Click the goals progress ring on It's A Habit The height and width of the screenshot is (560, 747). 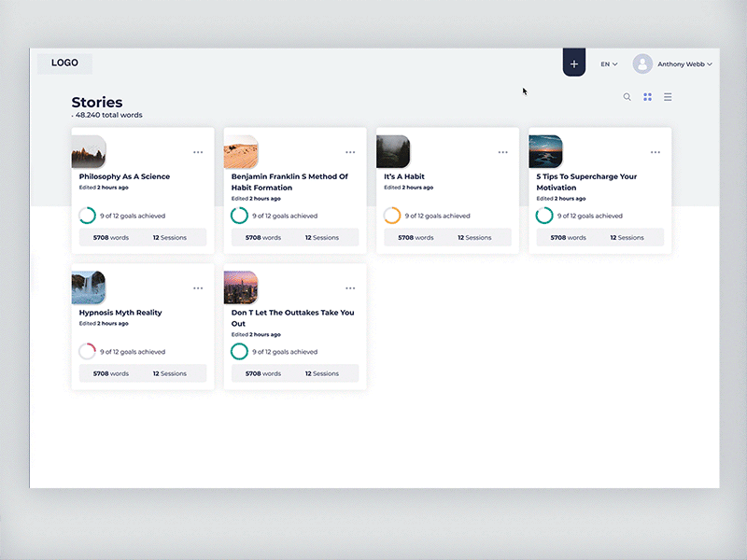392,215
